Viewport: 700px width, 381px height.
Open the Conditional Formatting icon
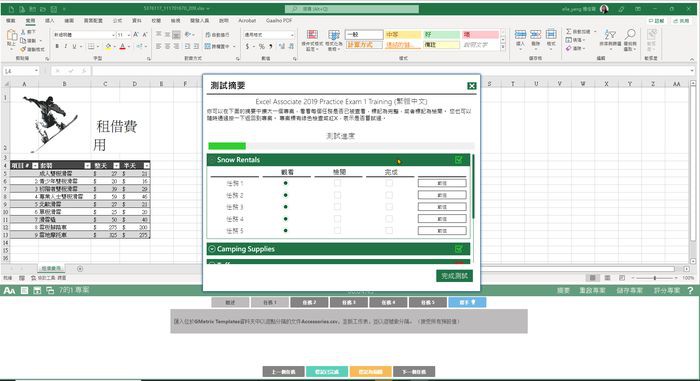(x=312, y=35)
